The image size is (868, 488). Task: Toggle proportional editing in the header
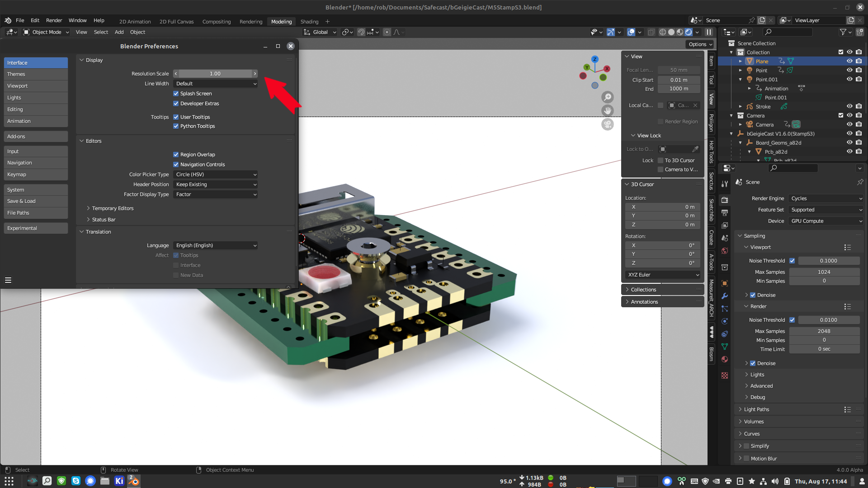tap(387, 32)
